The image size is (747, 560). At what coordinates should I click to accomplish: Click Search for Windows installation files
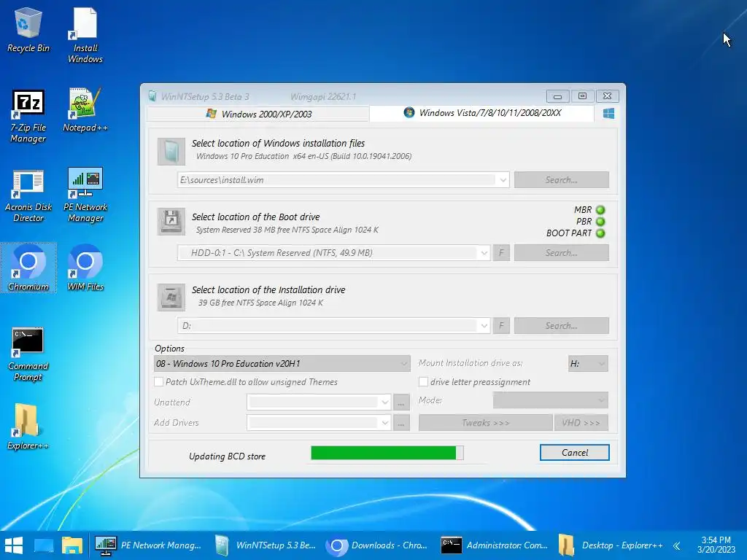[561, 180]
